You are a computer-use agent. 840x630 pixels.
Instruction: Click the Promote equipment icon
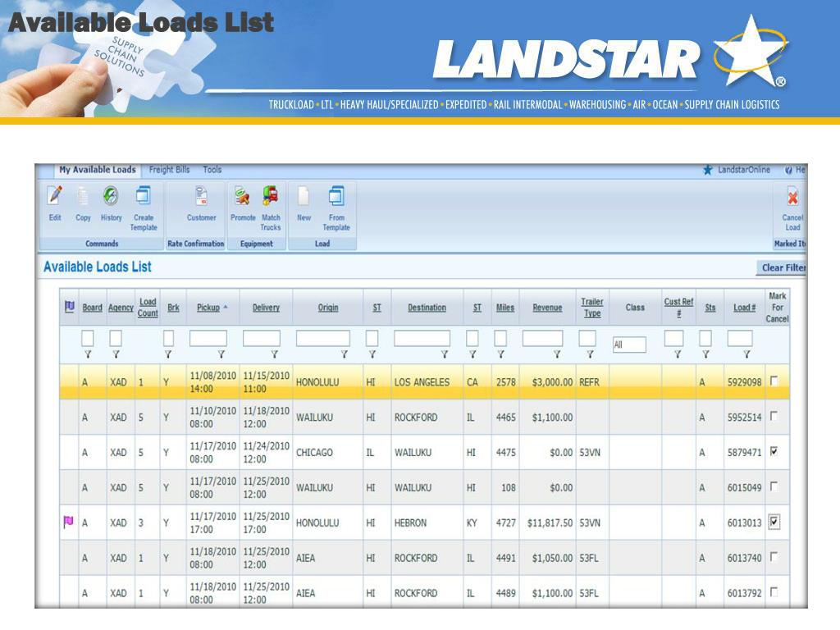[x=242, y=195]
